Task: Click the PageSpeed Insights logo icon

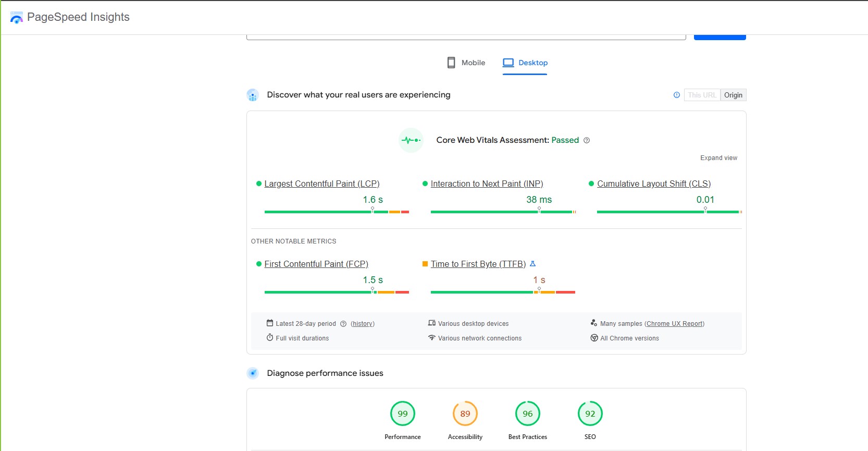Action: tap(17, 18)
